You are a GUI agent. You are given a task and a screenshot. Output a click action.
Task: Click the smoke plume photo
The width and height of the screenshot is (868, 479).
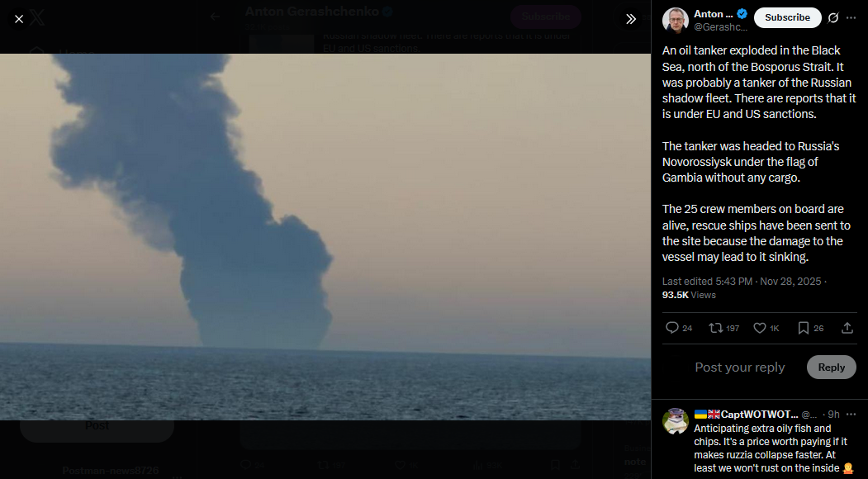coord(325,237)
